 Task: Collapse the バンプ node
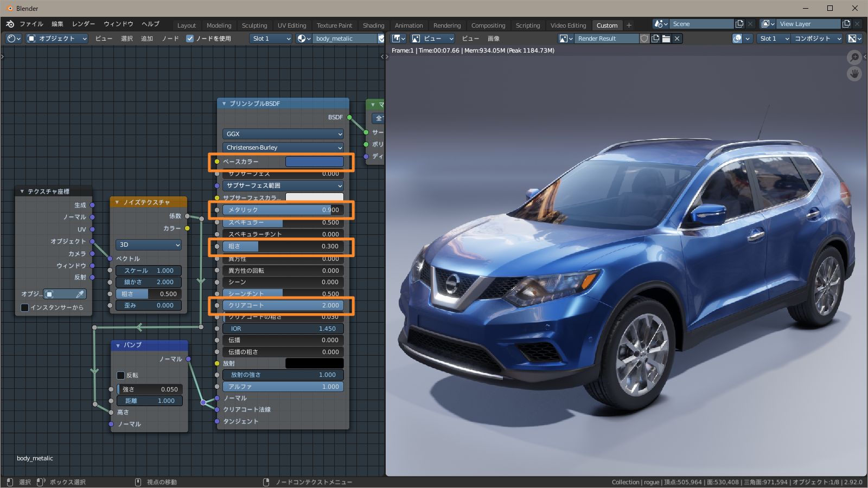coord(118,345)
